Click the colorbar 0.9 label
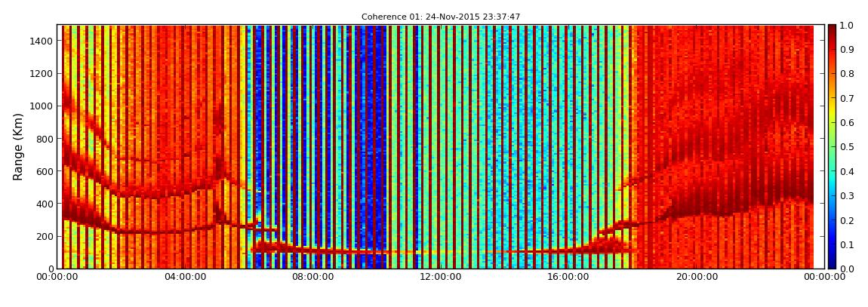Screen dimensions: 868x307 pos(848,50)
